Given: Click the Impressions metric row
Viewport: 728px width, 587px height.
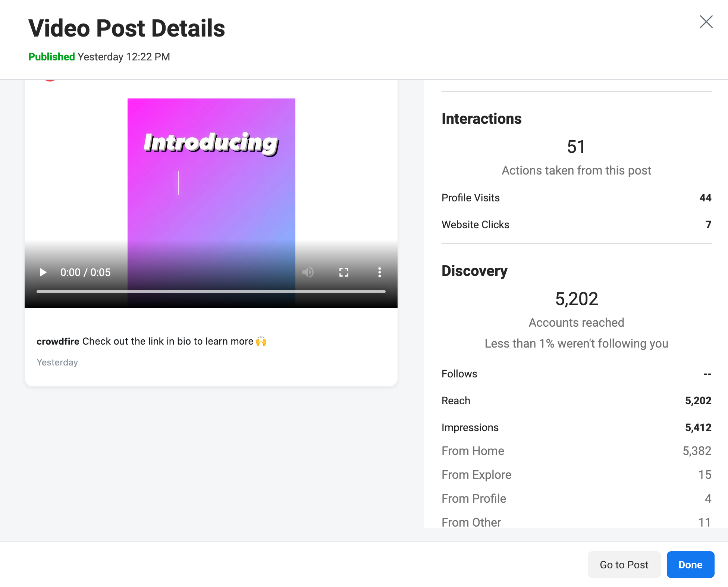Looking at the screenshot, I should pyautogui.click(x=576, y=427).
